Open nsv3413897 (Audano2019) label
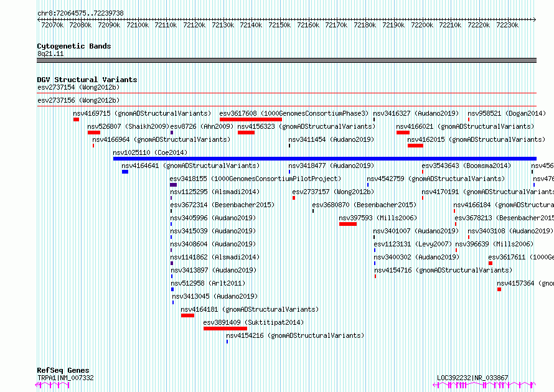554x392 pixels. click(214, 270)
